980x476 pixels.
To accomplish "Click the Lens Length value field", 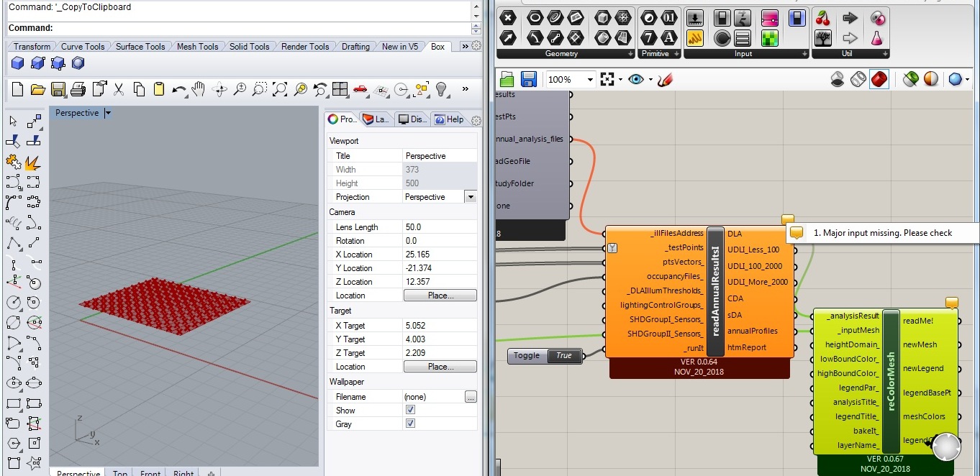I will point(439,227).
